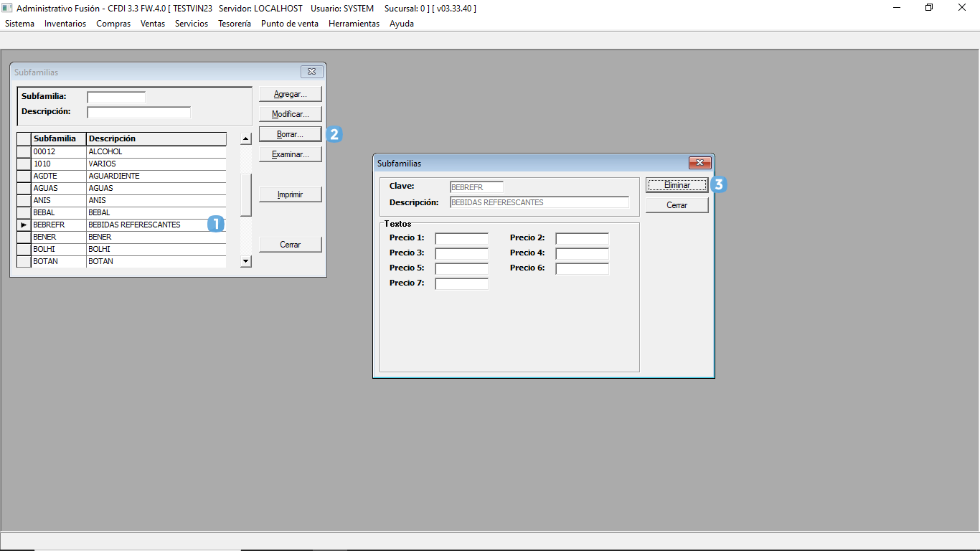Click the subfamily list scroll up arrow
The image size is (980, 551).
pyautogui.click(x=246, y=139)
